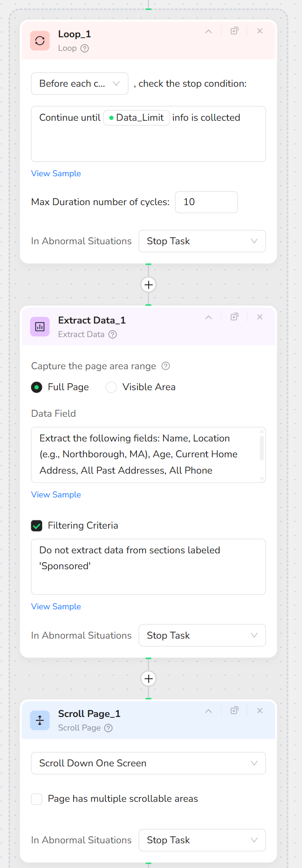Screen dimensions: 302x868
Task: Click the help icon next to Loop label
Action: pyautogui.click(x=84, y=48)
